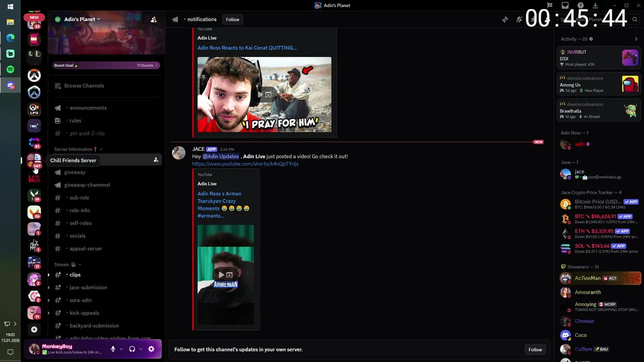Image resolution: width=644 pixels, height=362 pixels.
Task: Open the Overwatch server icon
Action: (x=34, y=75)
